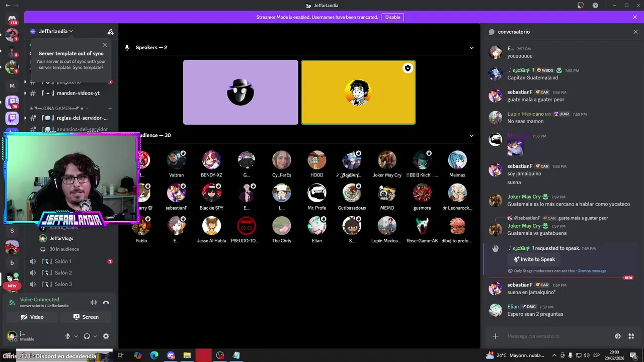
Task: Open Discord direct messages home icon
Action: tap(12, 19)
